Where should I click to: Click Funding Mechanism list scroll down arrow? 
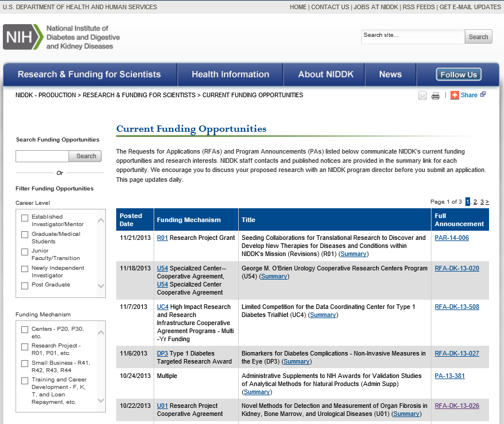pos(101,400)
